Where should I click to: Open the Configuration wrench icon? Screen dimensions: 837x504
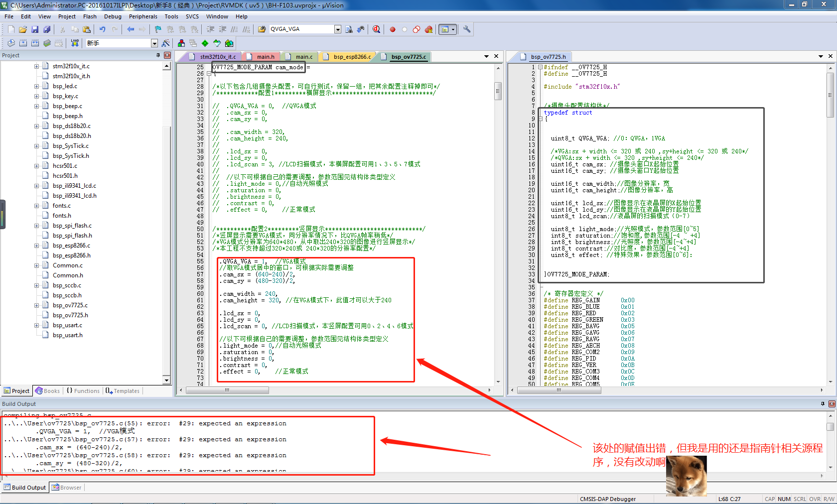[x=467, y=29]
